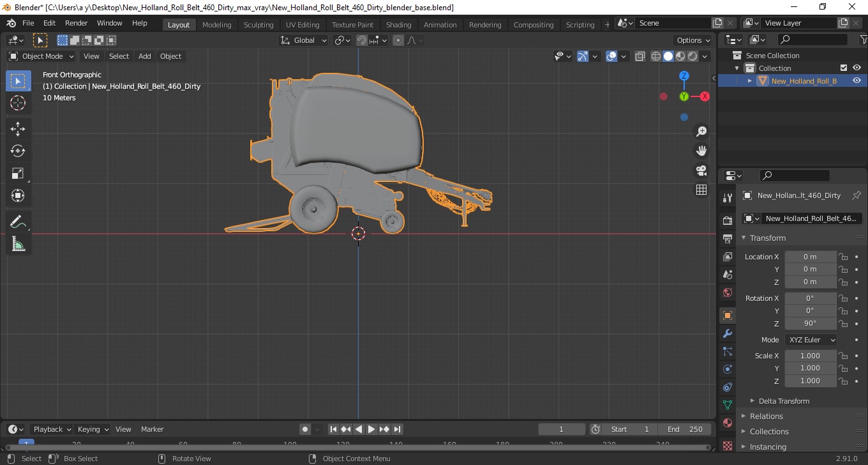Open Physics properties tab icon
This screenshot has width=868, height=465.
coord(727,369)
